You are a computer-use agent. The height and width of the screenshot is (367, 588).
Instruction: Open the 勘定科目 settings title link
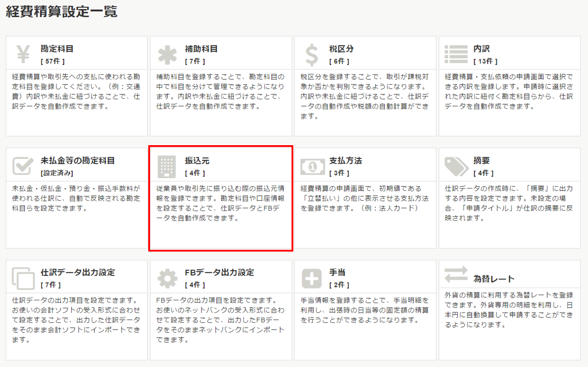tap(57, 49)
